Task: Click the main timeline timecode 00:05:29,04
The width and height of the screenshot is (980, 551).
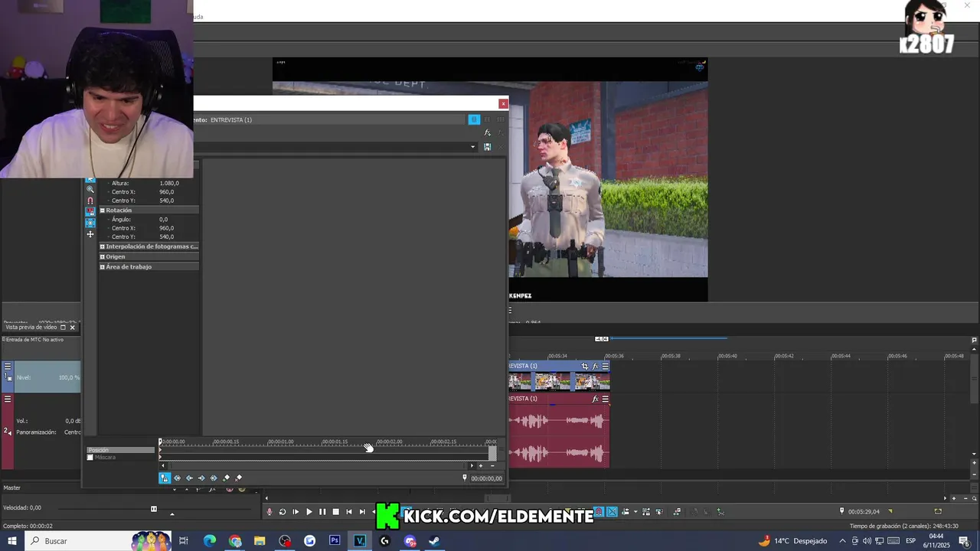Action: (864, 511)
